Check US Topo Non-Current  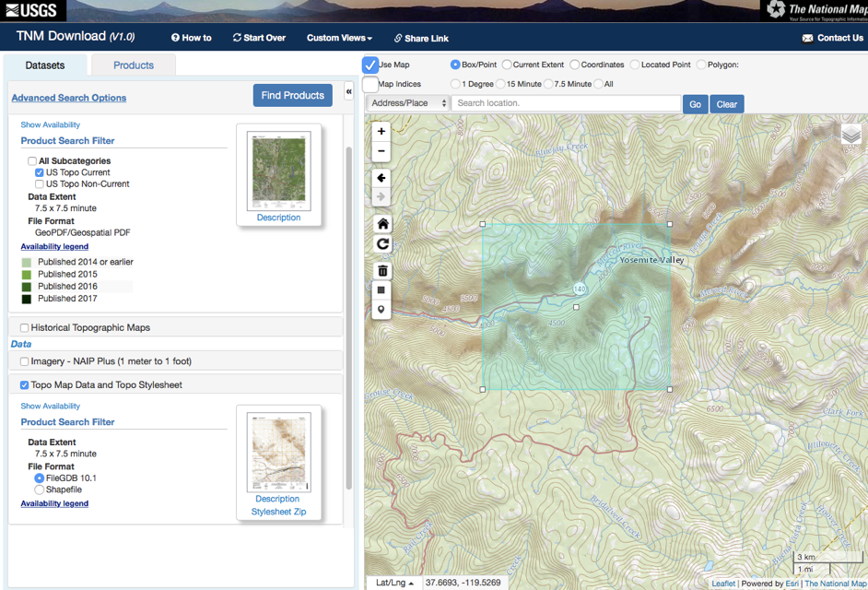(x=40, y=184)
